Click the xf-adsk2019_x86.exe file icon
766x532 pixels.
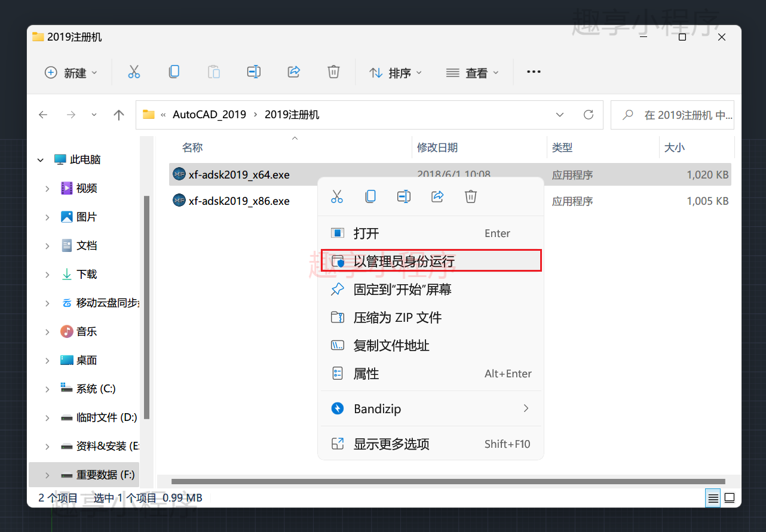(179, 201)
